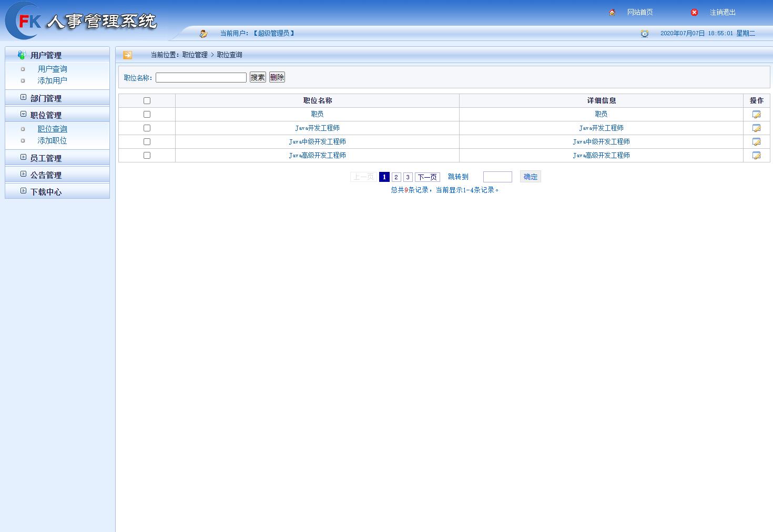Open the 添加职位 menu item
Image resolution: width=773 pixels, height=532 pixels.
pyautogui.click(x=52, y=140)
